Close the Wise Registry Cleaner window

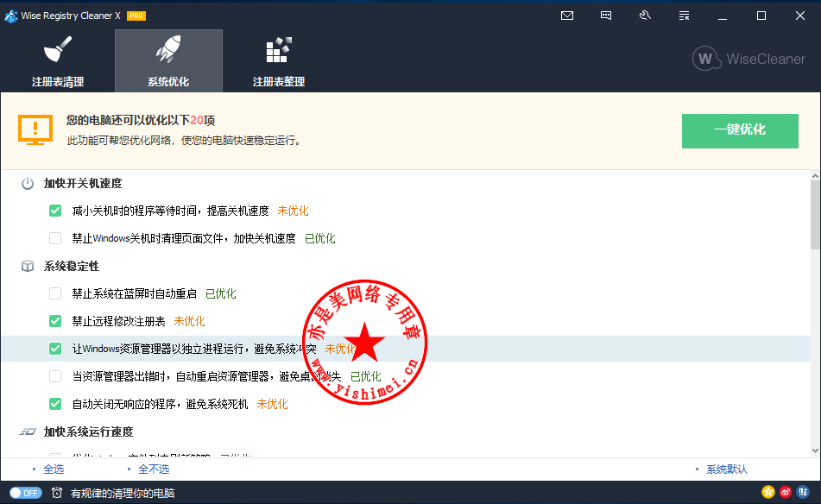point(800,16)
